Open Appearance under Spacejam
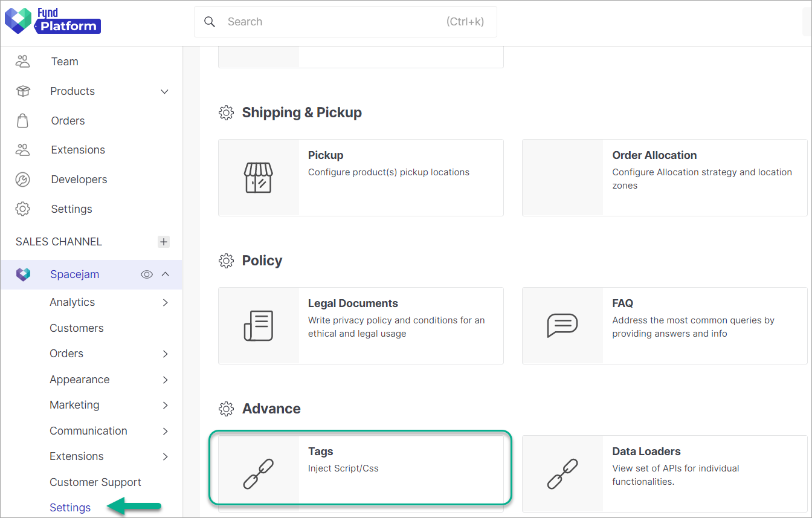 (80, 380)
